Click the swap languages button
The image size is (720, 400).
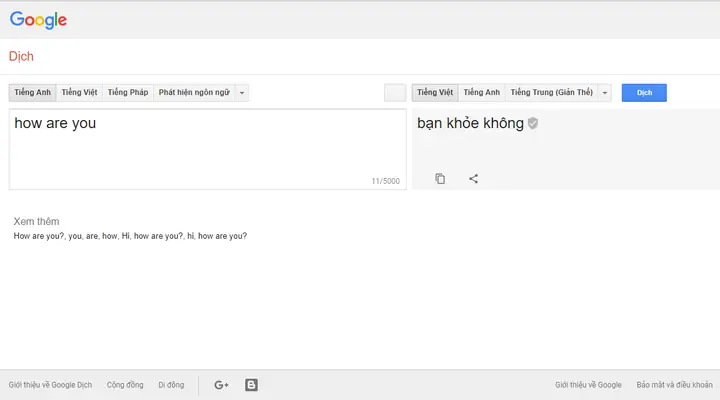coord(395,93)
